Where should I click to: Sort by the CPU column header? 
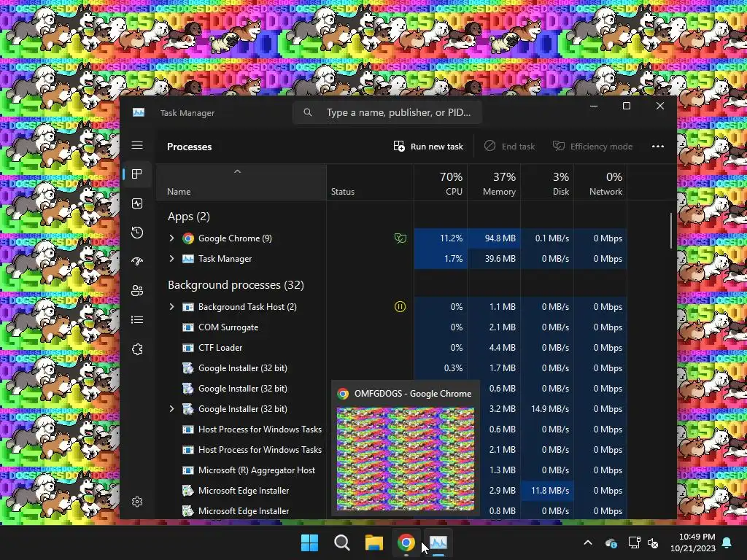(x=441, y=182)
